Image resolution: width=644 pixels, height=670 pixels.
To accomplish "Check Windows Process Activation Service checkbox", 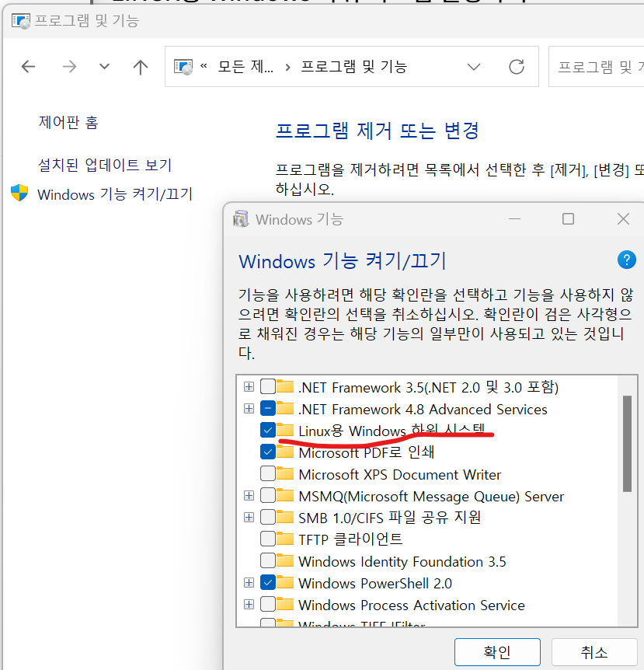I will pyautogui.click(x=268, y=605).
